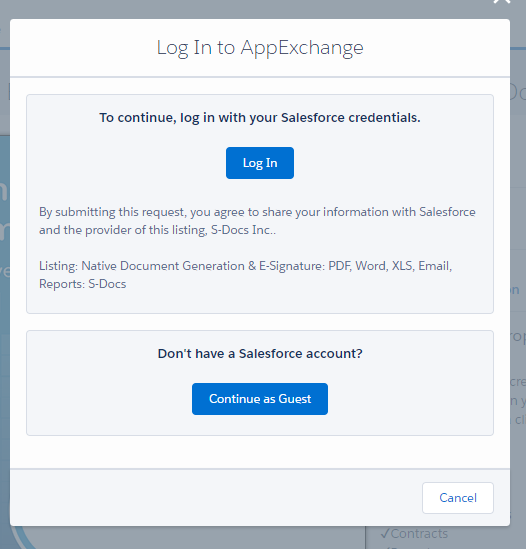Close the dialog with the X icon
The image size is (526, 549).
coord(502,1)
